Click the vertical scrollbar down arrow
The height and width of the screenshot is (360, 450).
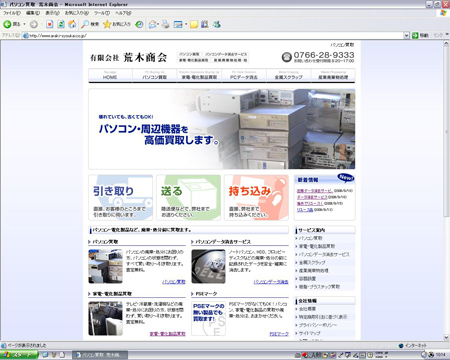point(446,337)
